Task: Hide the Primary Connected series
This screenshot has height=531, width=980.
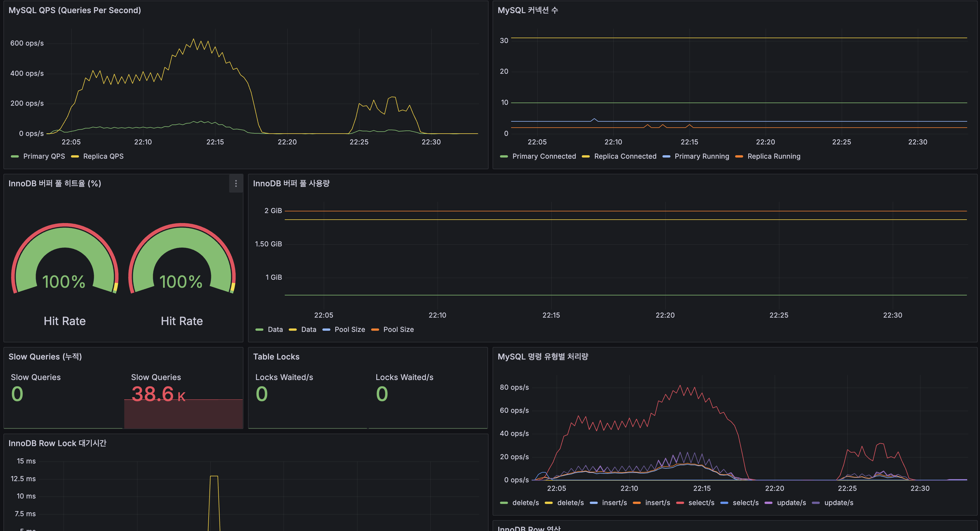Action: click(x=544, y=156)
